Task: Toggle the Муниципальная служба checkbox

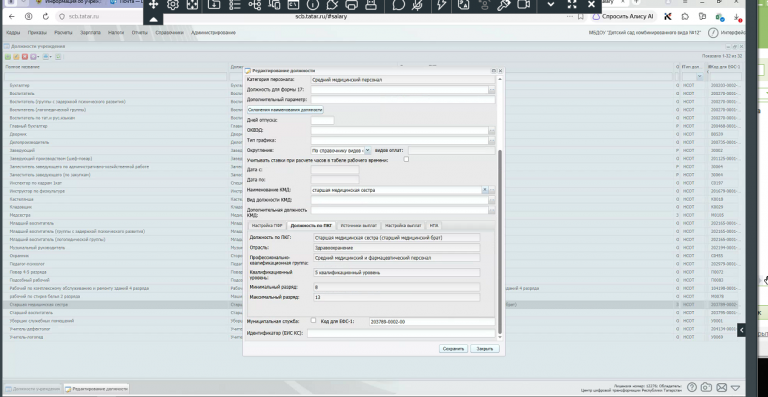Action: coord(313,321)
